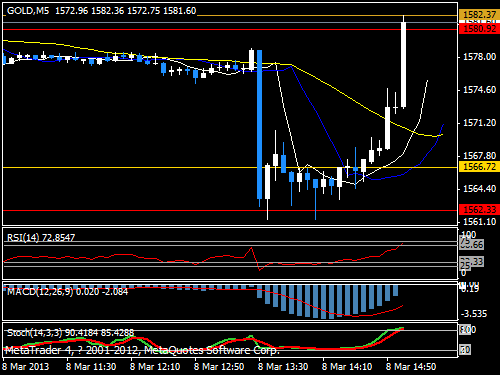Click the red 1562.33 price label
The image size is (500, 375).
(x=479, y=209)
